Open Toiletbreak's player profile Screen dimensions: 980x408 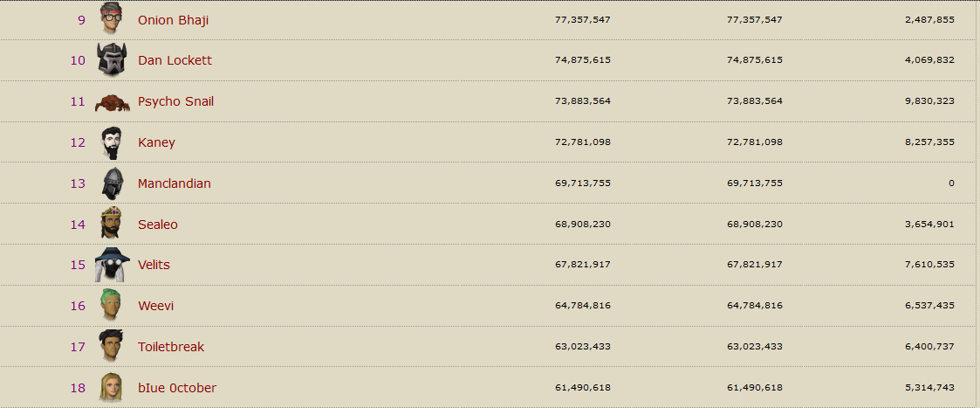click(170, 347)
